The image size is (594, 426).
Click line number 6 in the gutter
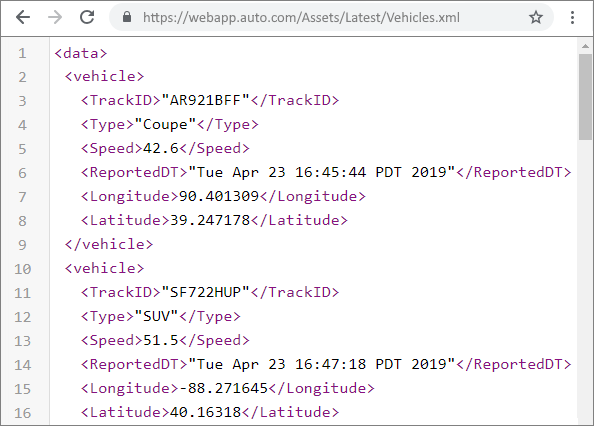(22, 173)
